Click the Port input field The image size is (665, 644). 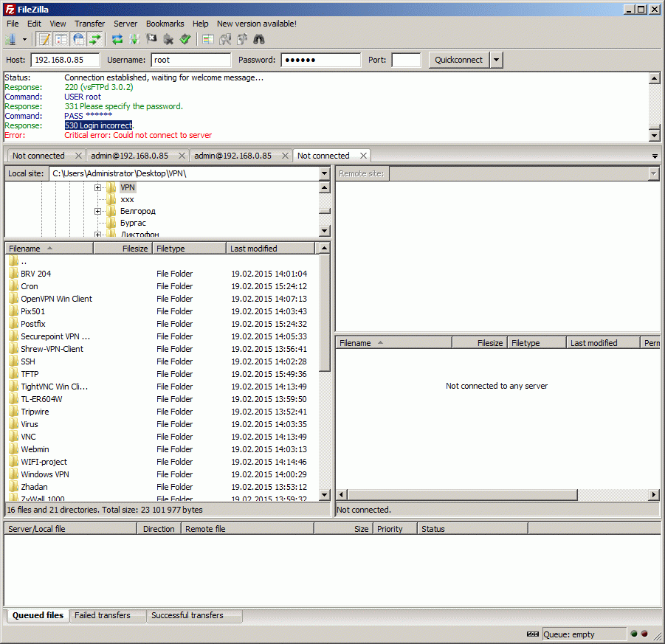[406, 60]
